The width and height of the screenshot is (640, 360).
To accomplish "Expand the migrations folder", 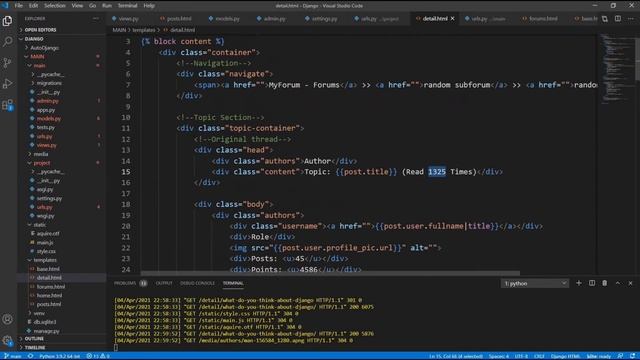I will click(x=49, y=83).
